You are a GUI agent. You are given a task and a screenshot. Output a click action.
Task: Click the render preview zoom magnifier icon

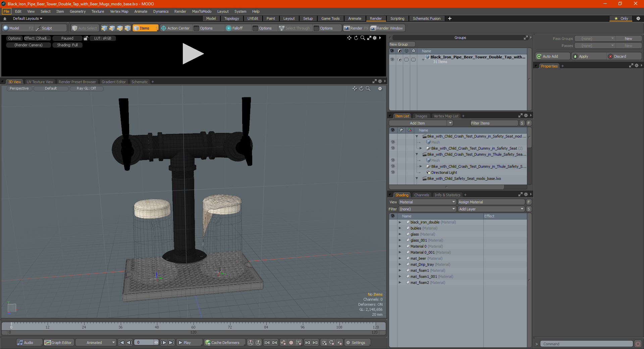tap(363, 38)
